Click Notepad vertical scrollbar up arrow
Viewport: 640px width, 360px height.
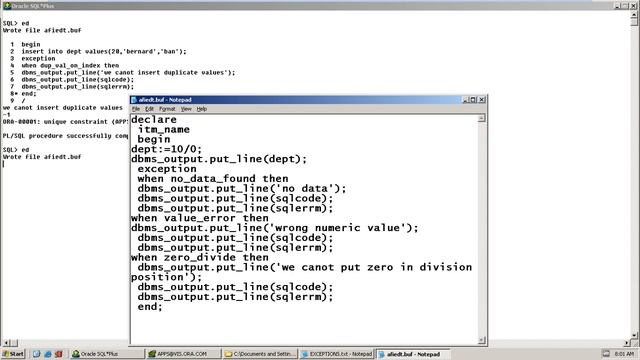[482, 118]
